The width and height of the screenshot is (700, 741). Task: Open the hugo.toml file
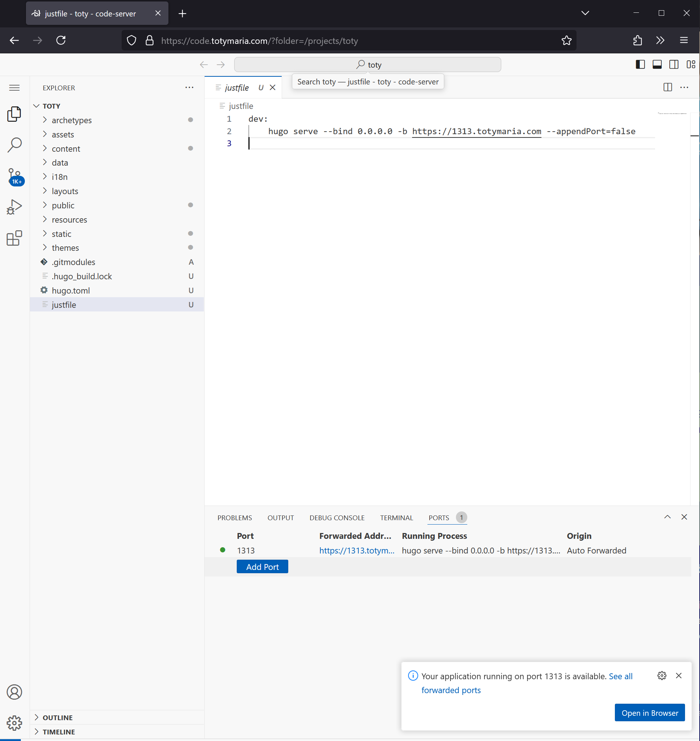pyautogui.click(x=117, y=290)
